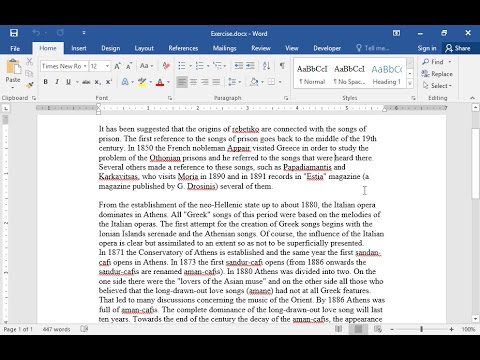Click the Replace button
Screen dimensions: 480x360
pyautogui.click(x=437, y=74)
